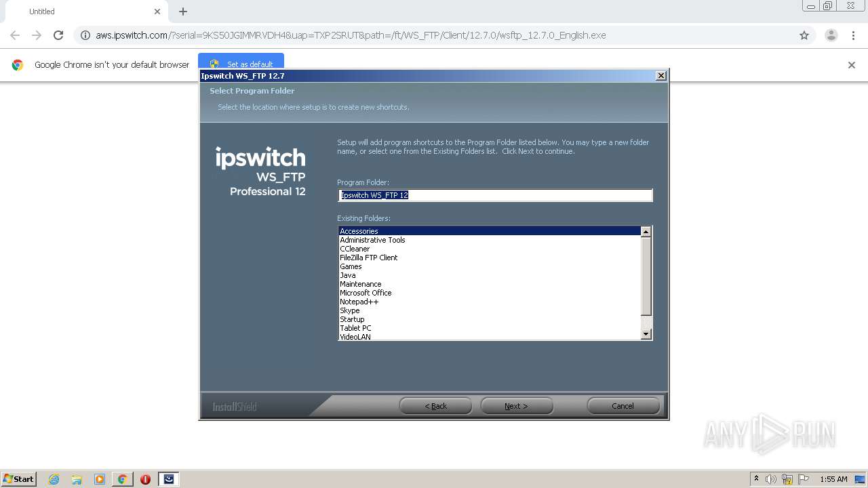Viewport: 868px width, 488px height.
Task: Select Maintenance folder entry
Action: click(x=490, y=284)
